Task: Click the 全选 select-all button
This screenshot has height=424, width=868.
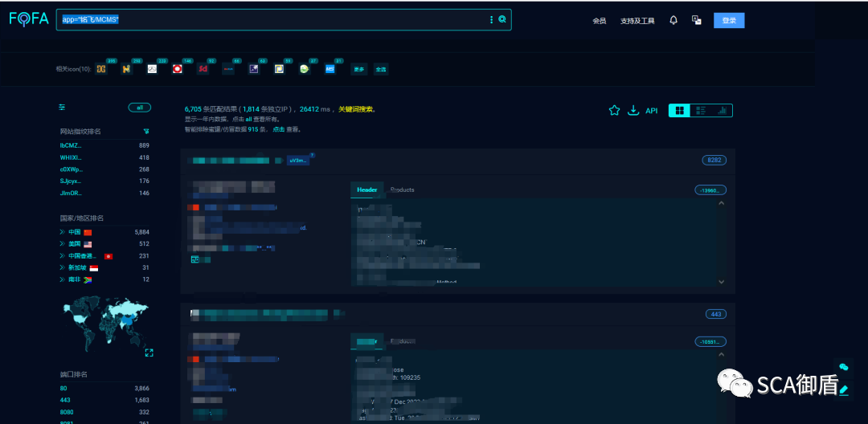Action: pos(381,70)
